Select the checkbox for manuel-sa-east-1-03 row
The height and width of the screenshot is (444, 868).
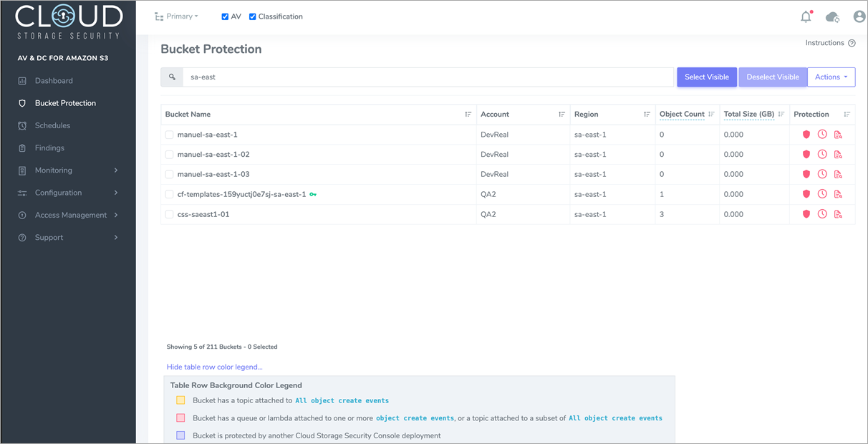click(170, 174)
